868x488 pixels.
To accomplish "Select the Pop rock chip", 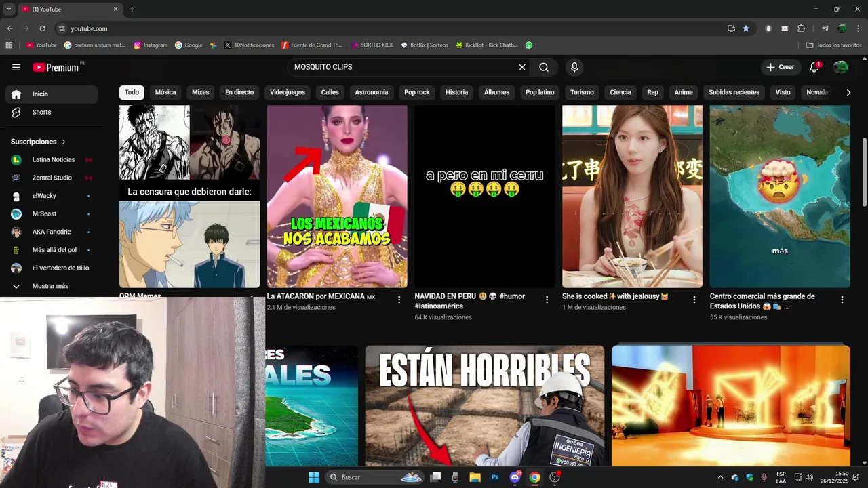I will (417, 92).
